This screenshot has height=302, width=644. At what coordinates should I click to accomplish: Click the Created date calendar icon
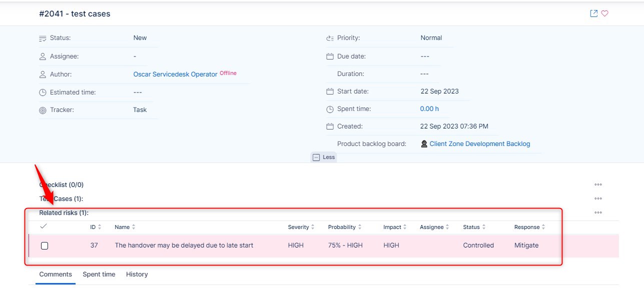pos(330,126)
